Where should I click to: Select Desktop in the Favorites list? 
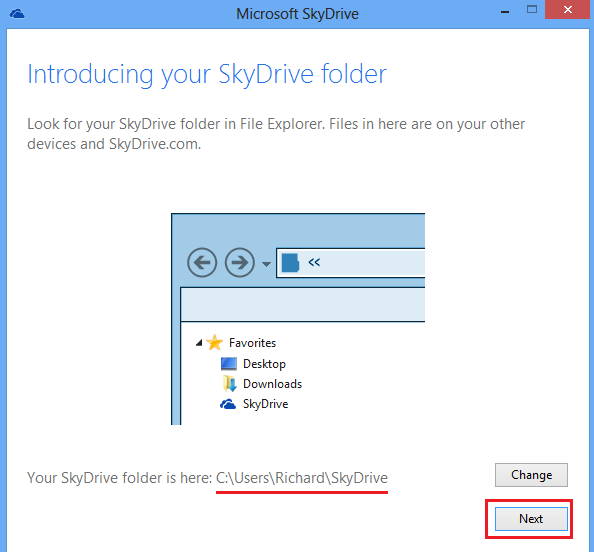264,364
